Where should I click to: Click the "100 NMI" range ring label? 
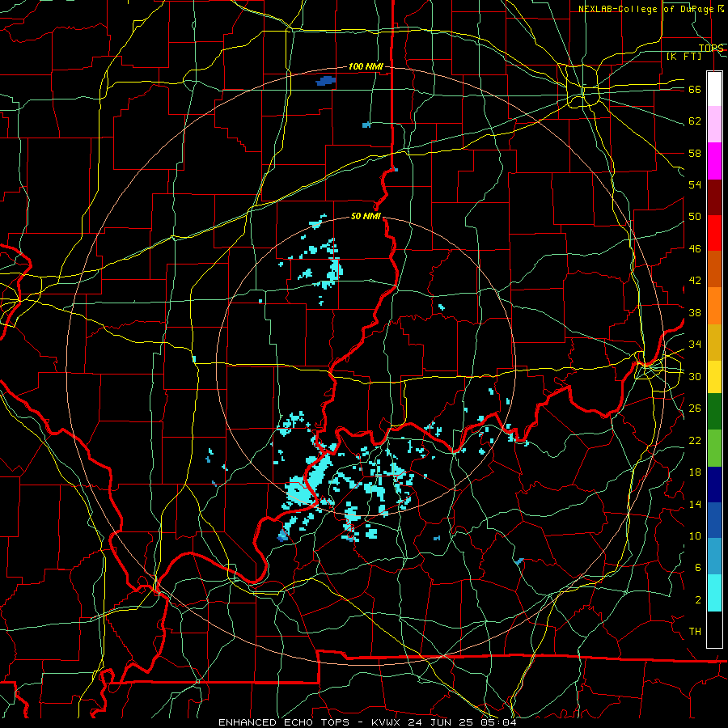[x=366, y=66]
